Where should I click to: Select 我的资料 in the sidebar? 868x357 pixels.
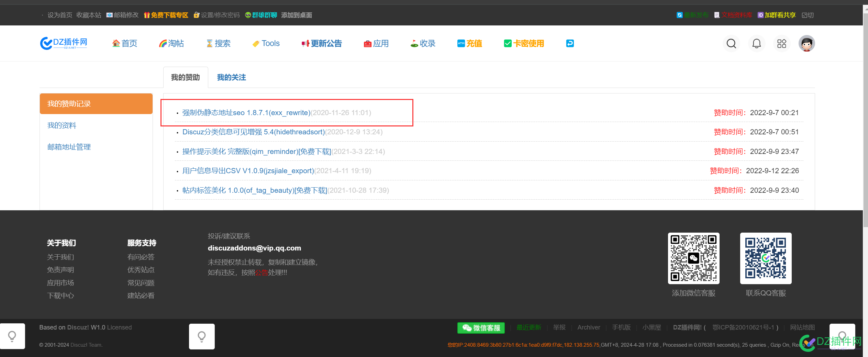[62, 125]
